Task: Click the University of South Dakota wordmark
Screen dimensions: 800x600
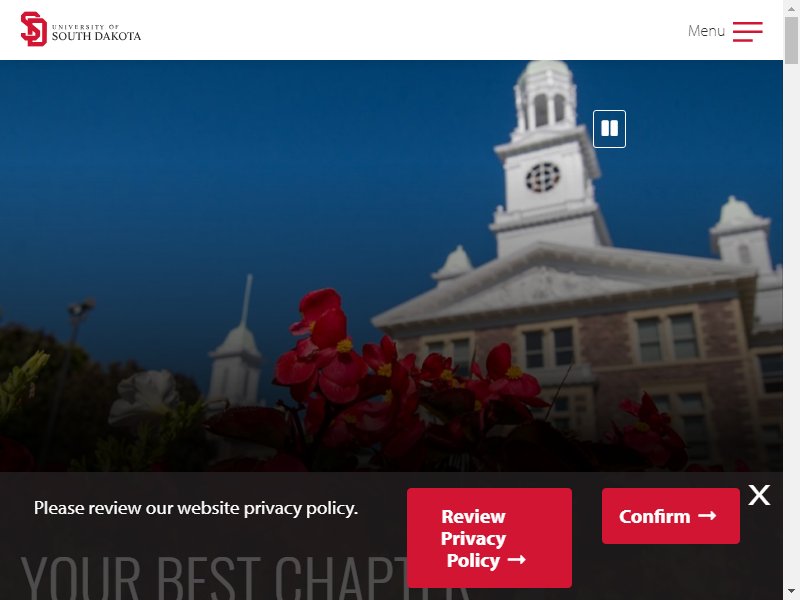Action: [x=96, y=32]
